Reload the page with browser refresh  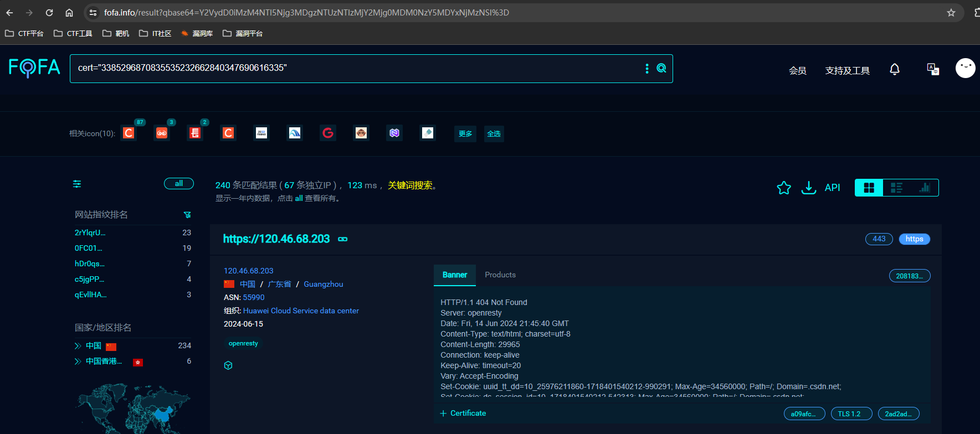click(49, 12)
